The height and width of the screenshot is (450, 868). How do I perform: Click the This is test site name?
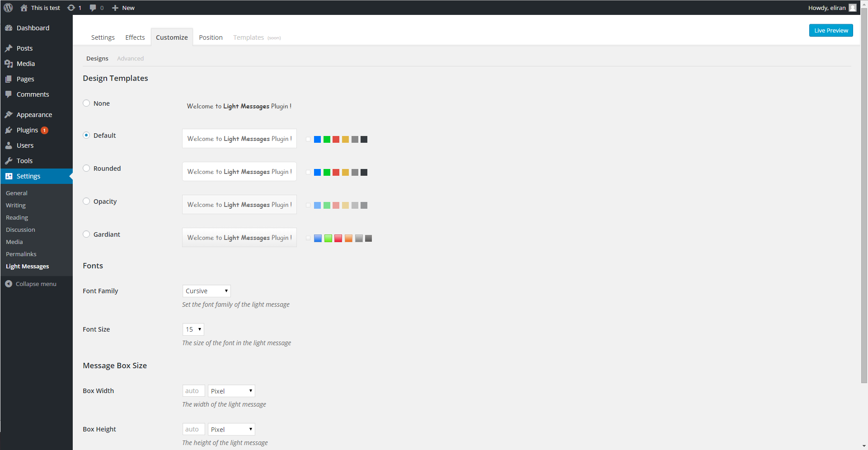click(45, 8)
